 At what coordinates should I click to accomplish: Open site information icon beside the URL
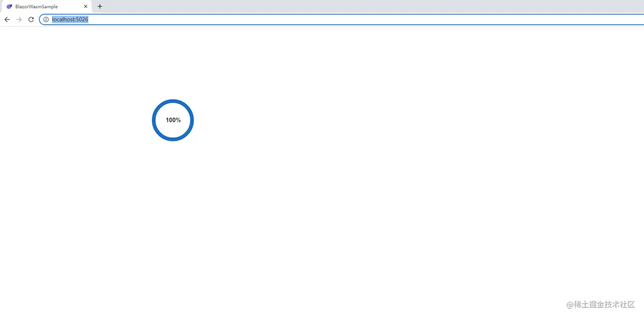click(x=46, y=19)
